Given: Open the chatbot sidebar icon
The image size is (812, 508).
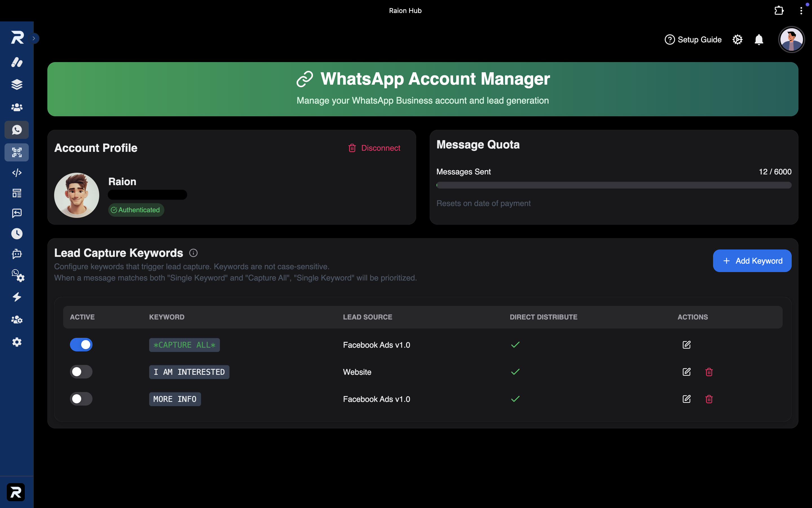Looking at the screenshot, I should pyautogui.click(x=17, y=254).
